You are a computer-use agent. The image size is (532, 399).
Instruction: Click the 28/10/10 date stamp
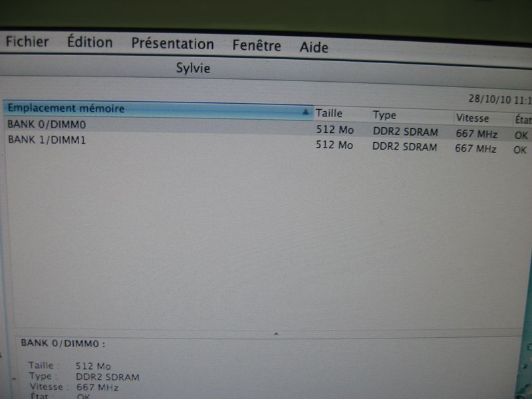500,100
